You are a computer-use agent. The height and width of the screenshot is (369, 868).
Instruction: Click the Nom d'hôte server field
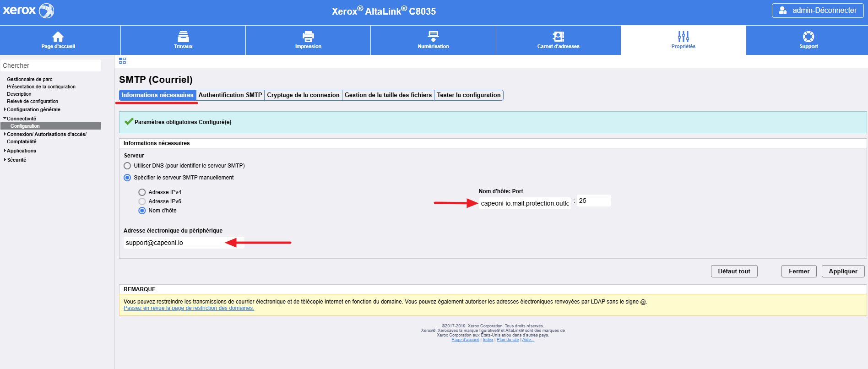click(525, 203)
